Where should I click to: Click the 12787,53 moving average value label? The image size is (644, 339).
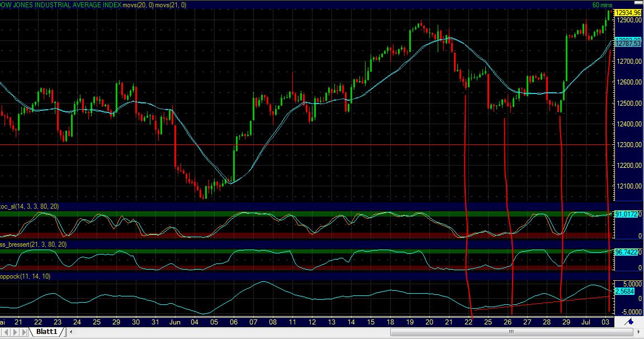pos(629,44)
